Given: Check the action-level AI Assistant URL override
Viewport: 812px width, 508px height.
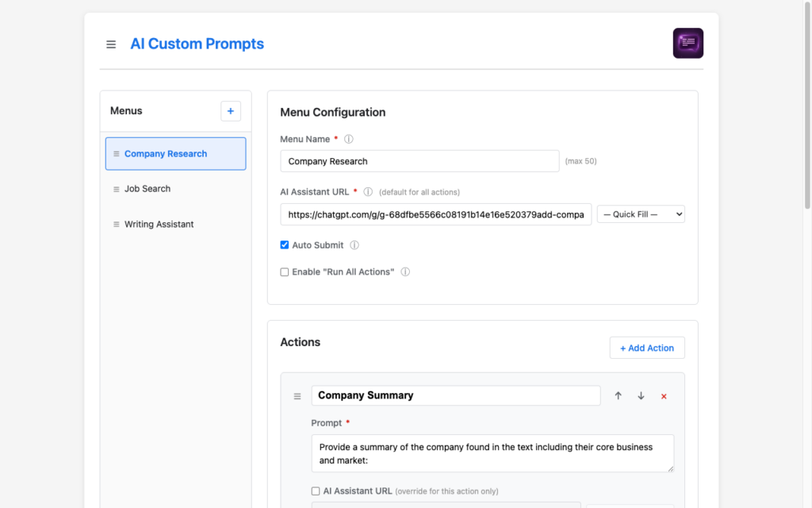Looking at the screenshot, I should coord(316,491).
